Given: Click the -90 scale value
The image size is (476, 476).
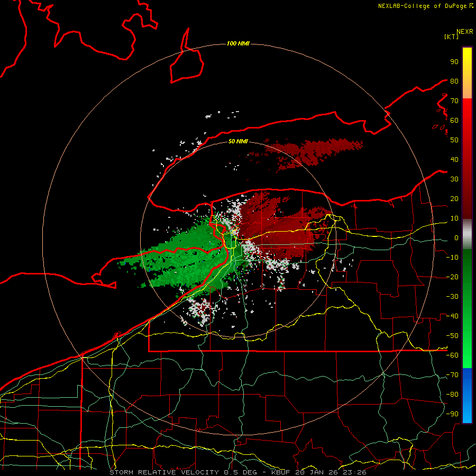Looking at the screenshot, I should 452,414.
